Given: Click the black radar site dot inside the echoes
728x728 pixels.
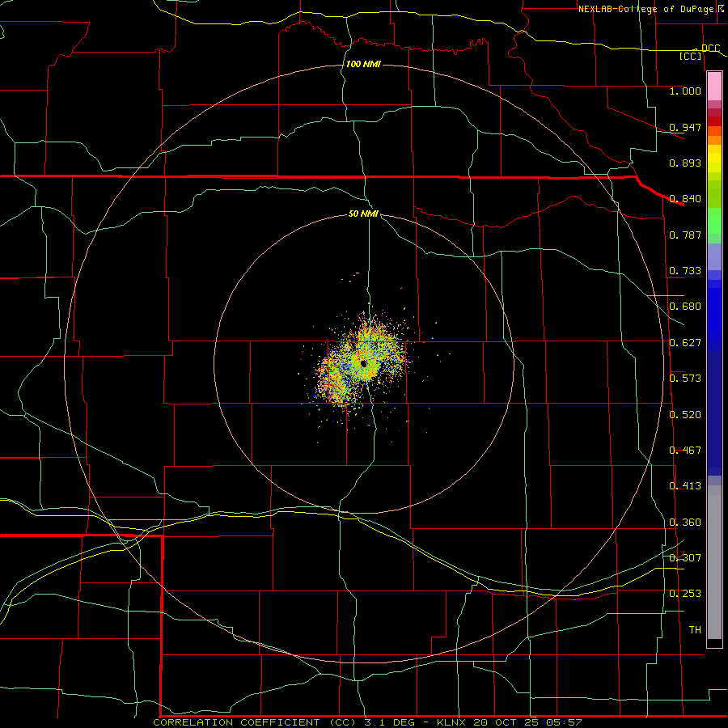Looking at the screenshot, I should 363,363.
